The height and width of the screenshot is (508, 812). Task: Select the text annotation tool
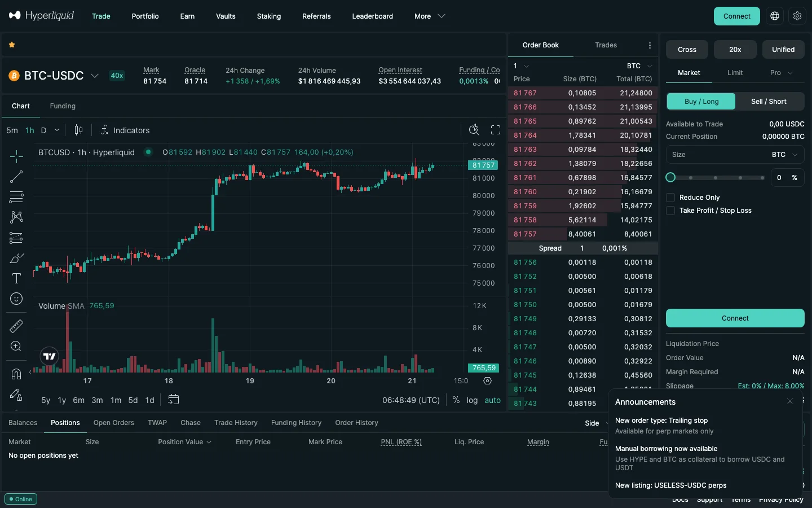click(16, 278)
